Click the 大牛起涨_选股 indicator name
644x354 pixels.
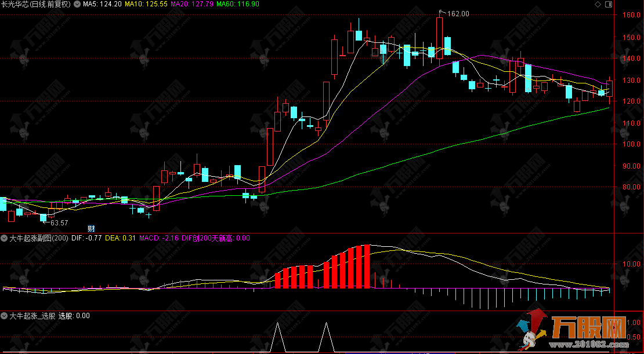32,316
